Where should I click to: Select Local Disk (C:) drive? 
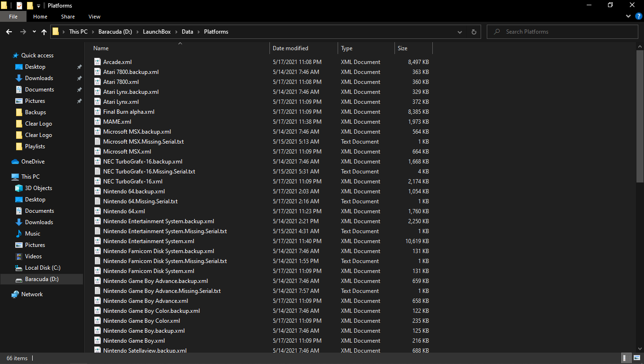43,268
